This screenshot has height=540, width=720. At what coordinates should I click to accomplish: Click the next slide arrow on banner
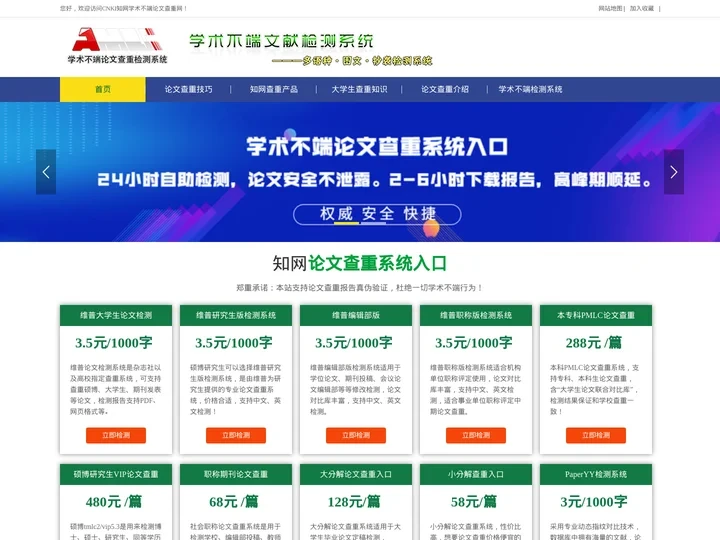click(674, 172)
